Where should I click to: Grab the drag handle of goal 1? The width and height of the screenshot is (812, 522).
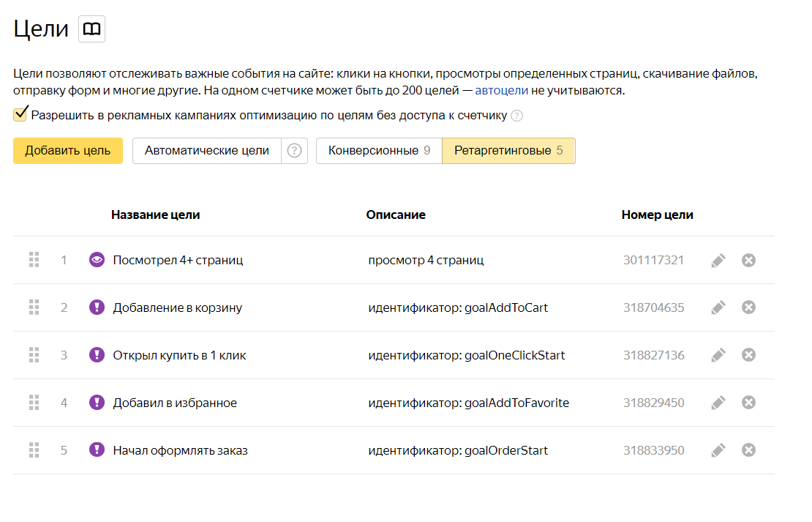tap(34, 260)
